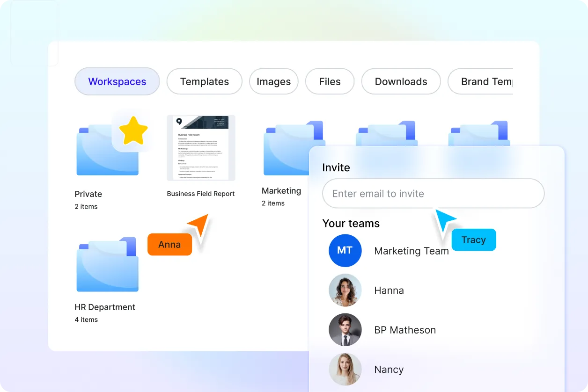The width and height of the screenshot is (588, 392).
Task: Click BP Matheson's profile avatar
Action: 345,330
